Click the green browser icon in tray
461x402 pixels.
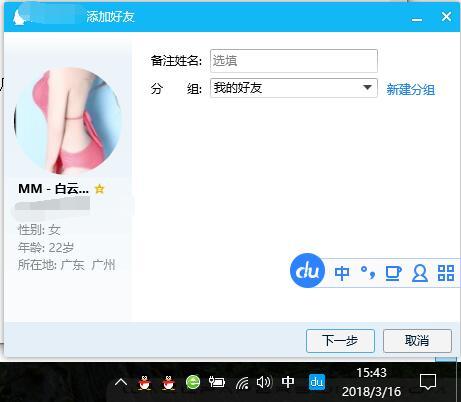(x=193, y=382)
